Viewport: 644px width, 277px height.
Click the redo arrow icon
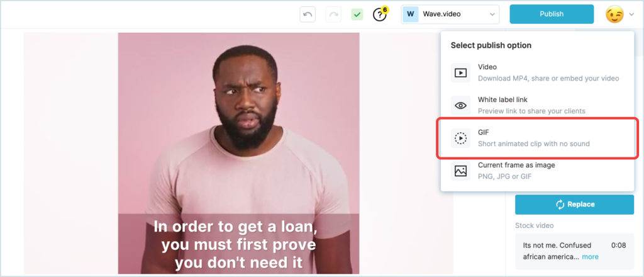point(333,14)
